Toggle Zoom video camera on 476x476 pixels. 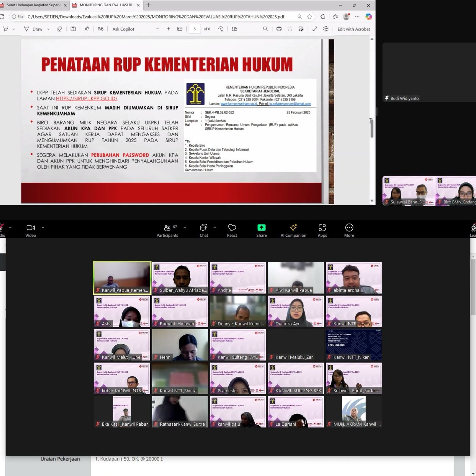31,231
